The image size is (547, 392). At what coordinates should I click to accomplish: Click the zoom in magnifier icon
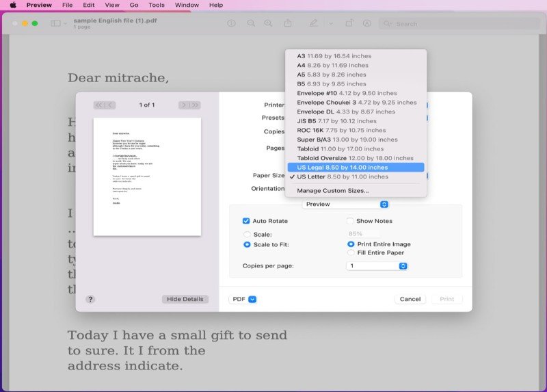point(268,23)
